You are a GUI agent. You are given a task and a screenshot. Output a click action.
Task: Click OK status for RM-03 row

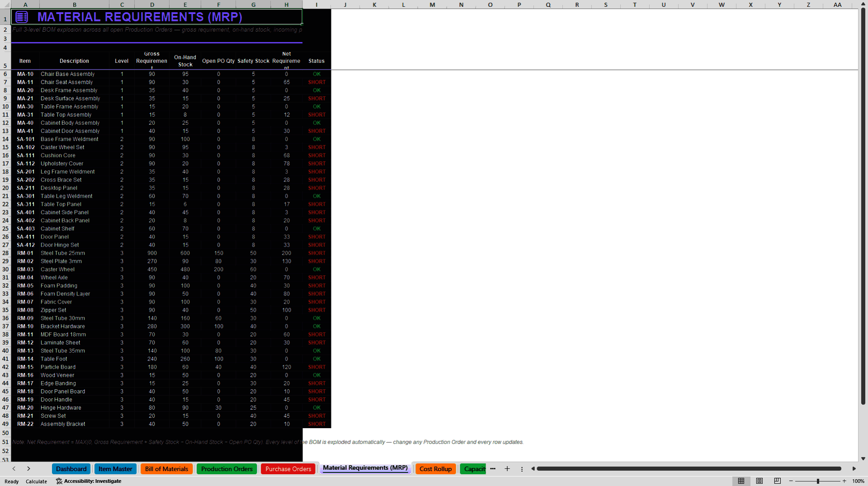coord(316,269)
